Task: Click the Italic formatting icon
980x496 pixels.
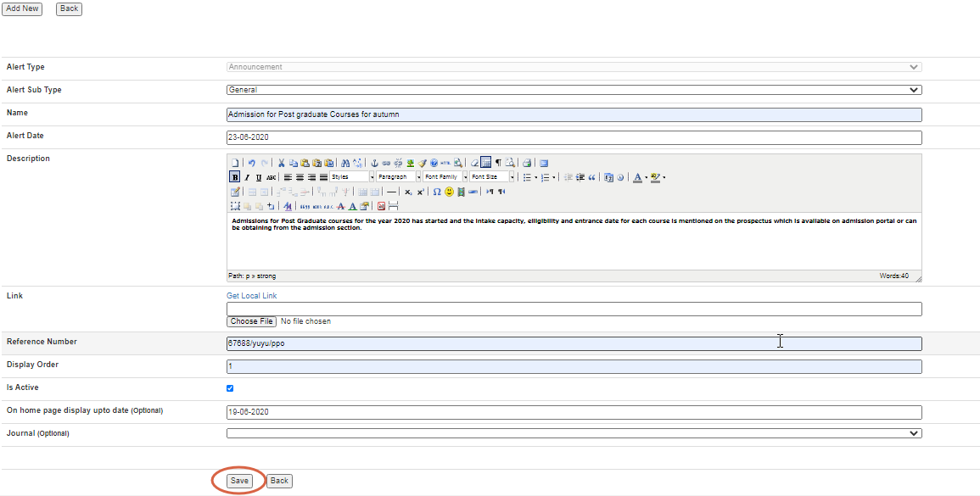Action: pyautogui.click(x=247, y=177)
